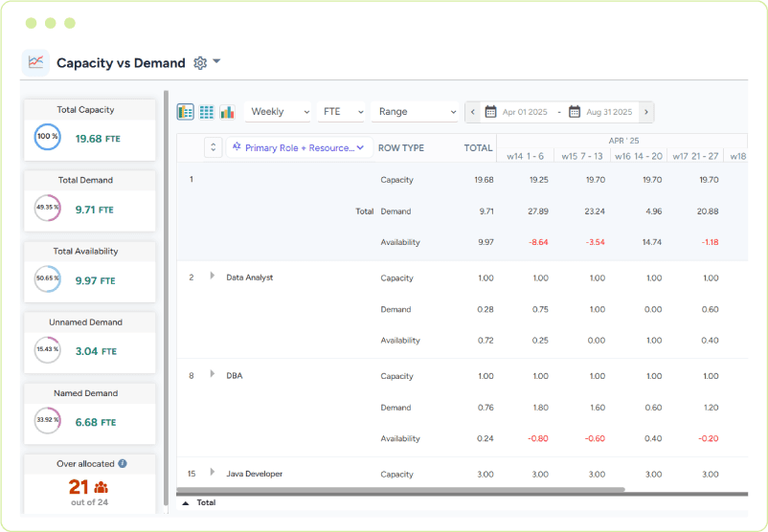Click the Total Demand 49.35 % ring
The height and width of the screenshot is (532, 768).
pyautogui.click(x=48, y=208)
